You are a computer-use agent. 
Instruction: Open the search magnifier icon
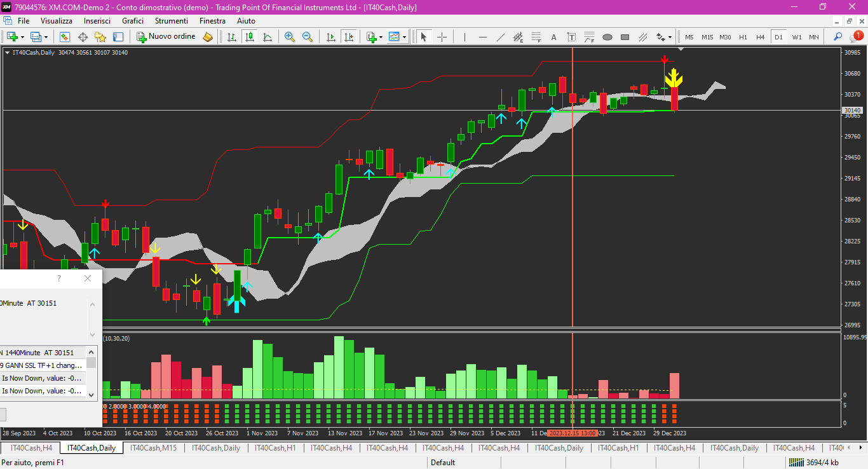pos(838,37)
